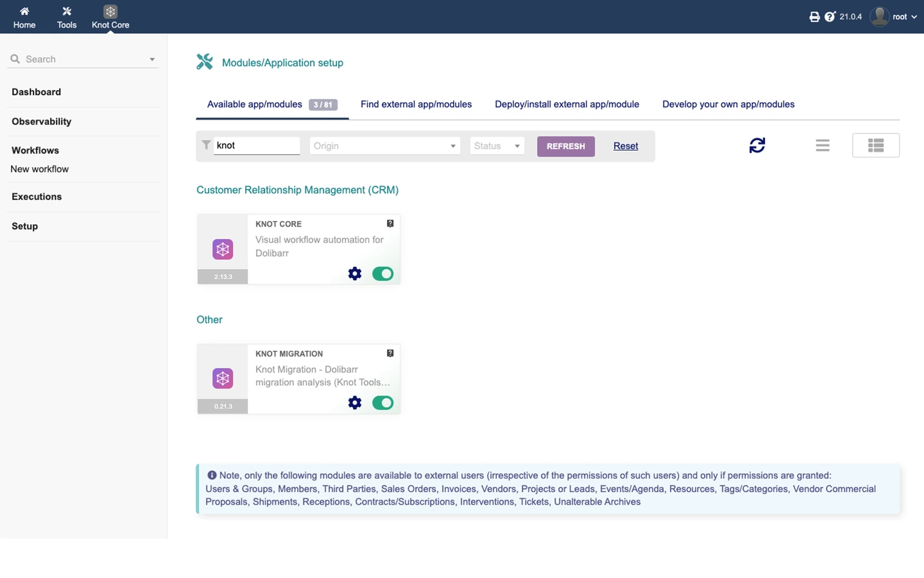Open Home from the top bar
This screenshot has width=924, height=578.
click(x=24, y=17)
